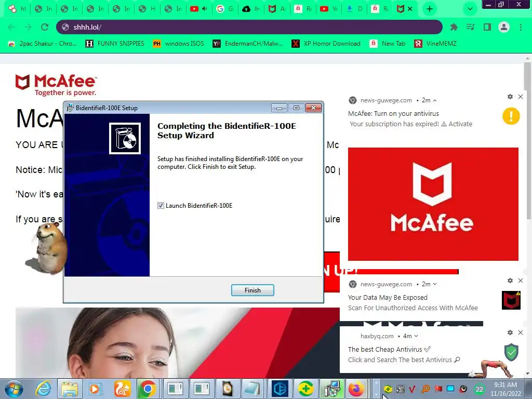The image size is (532, 399).
Task: Switch to the download arrow tab
Action: coord(354,9)
